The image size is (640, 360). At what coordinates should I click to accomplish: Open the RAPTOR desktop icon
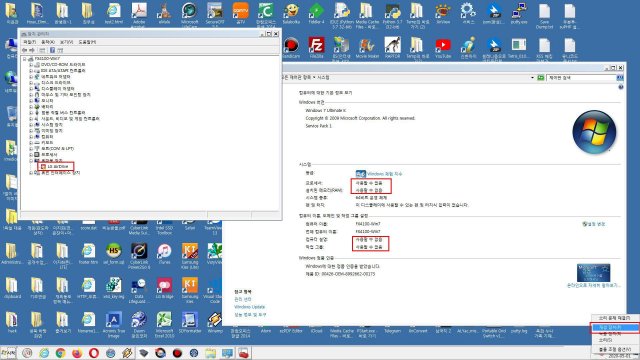pyautogui.click(x=392, y=48)
